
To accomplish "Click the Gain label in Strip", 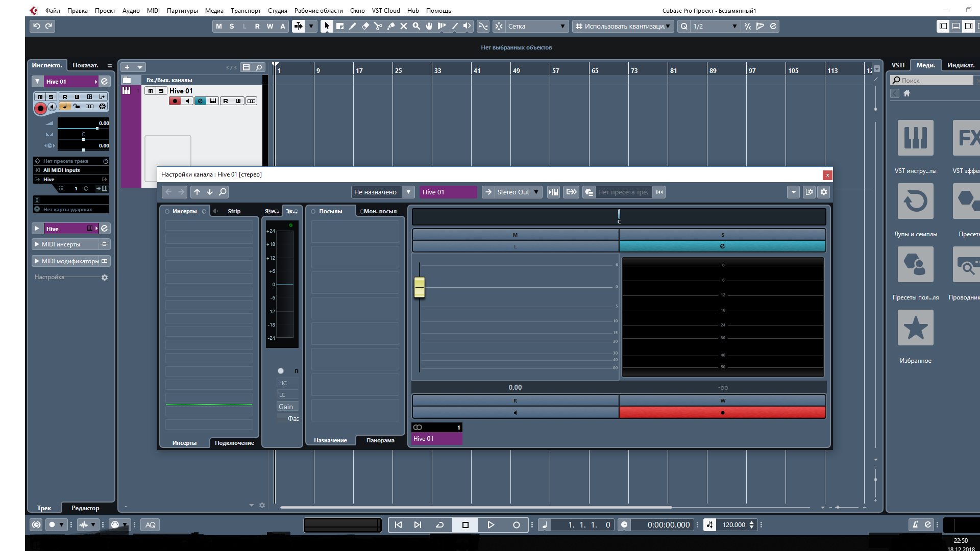I will tap(286, 407).
